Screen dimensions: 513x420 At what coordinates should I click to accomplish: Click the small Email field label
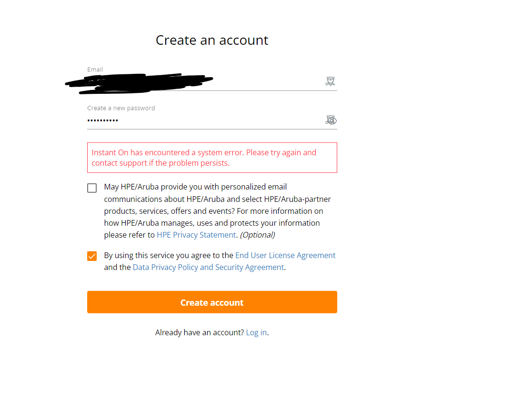tap(95, 70)
